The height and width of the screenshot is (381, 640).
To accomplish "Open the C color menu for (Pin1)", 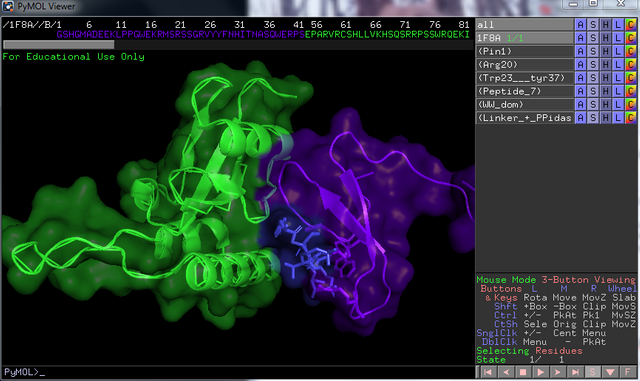I will (x=631, y=51).
